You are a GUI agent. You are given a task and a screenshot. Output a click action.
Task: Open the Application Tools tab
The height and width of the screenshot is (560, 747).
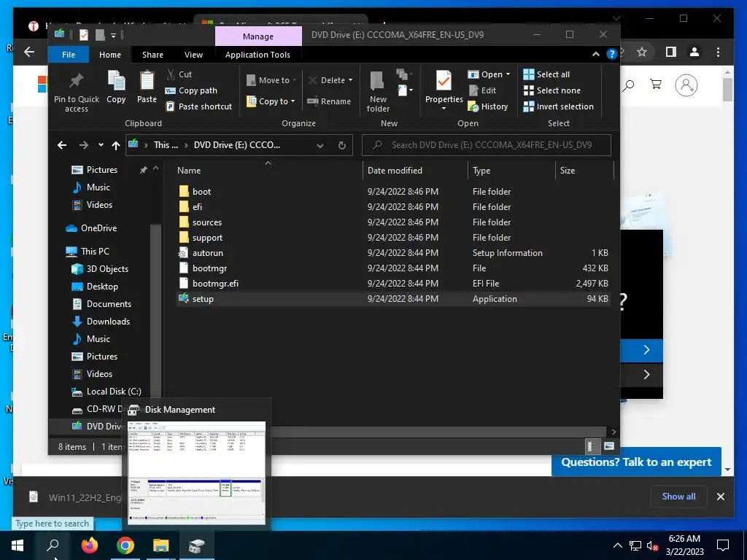[x=258, y=55]
